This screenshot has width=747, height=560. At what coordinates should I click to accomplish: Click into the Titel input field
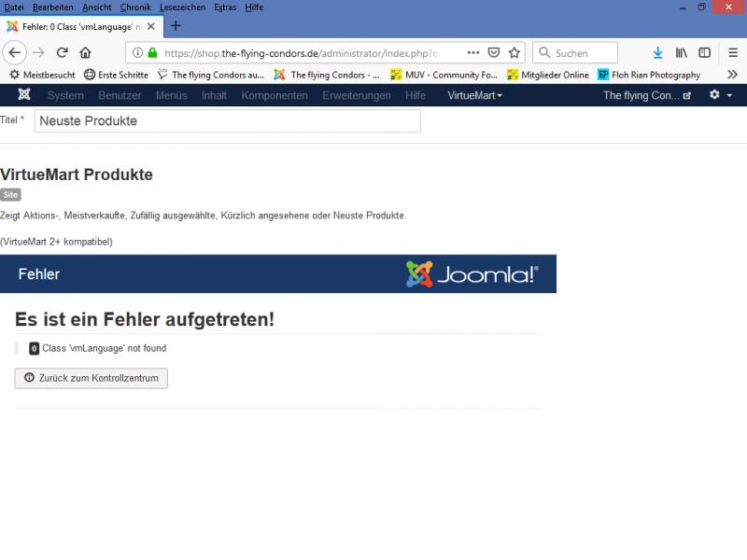pos(227,121)
